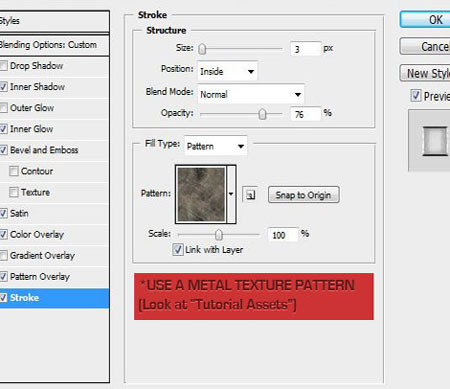Open the pattern picker arrow
The height and width of the screenshot is (389, 450).
pyautogui.click(x=231, y=194)
